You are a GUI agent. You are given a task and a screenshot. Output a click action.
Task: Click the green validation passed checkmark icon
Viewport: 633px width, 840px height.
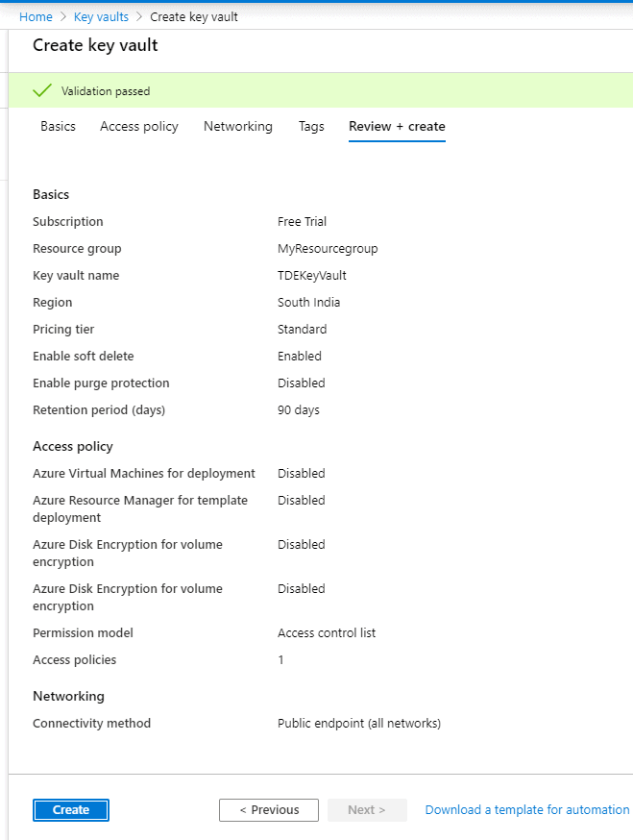42,91
